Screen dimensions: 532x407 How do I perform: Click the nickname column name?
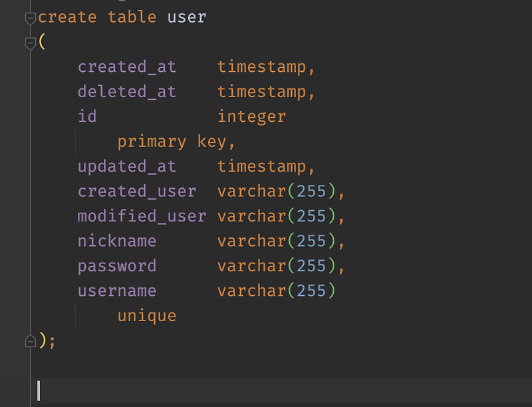tap(117, 241)
